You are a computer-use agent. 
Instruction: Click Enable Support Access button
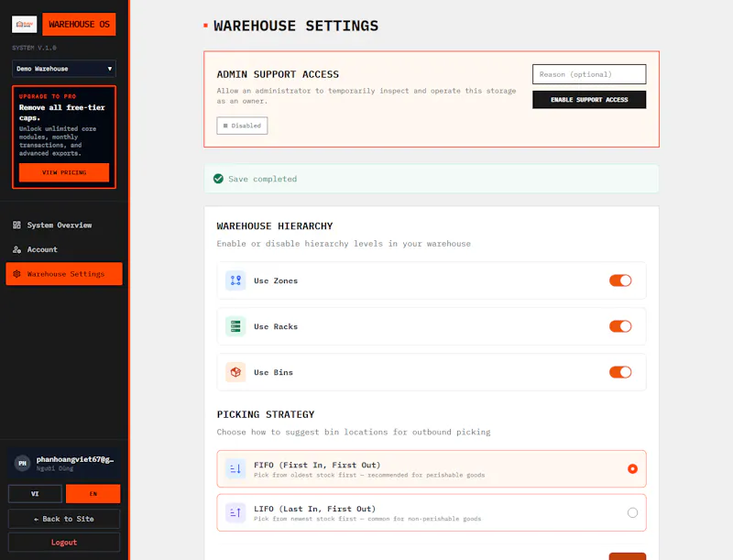point(589,100)
